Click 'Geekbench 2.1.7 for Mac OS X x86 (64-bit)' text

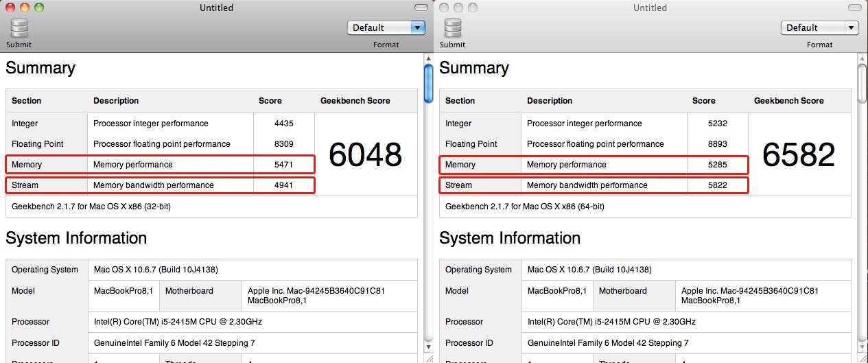coord(525,206)
